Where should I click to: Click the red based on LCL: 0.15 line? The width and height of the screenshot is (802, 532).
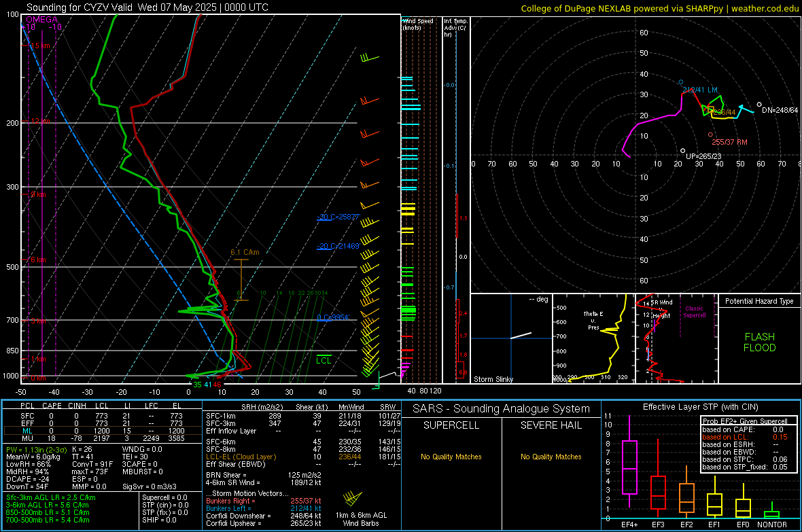coord(745,437)
